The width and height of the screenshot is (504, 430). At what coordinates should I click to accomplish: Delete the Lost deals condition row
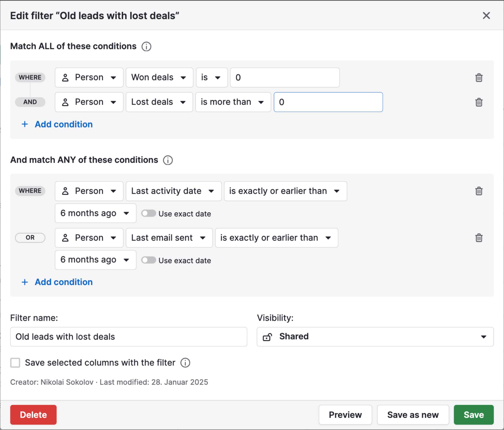478,102
